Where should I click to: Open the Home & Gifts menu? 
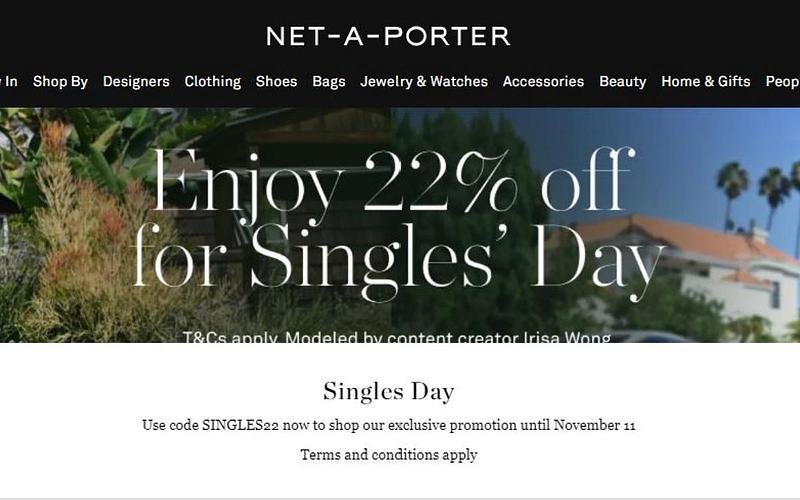705,82
